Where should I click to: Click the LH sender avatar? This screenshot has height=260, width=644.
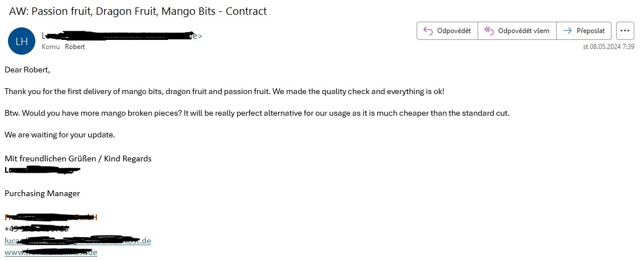[x=22, y=41]
